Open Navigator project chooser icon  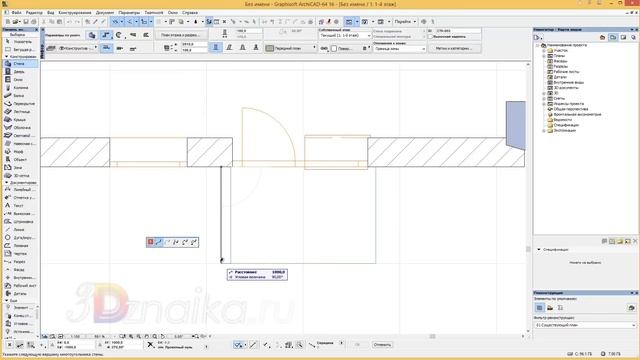point(538,38)
